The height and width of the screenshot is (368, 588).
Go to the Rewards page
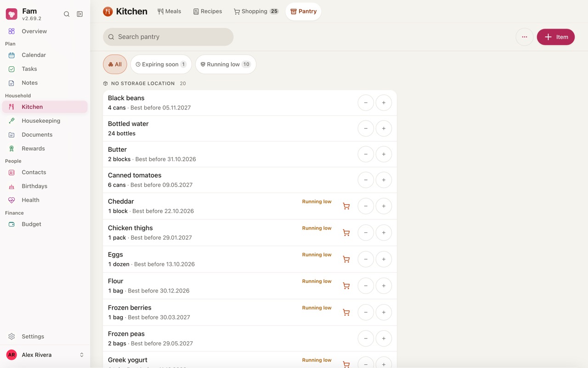[45, 149]
